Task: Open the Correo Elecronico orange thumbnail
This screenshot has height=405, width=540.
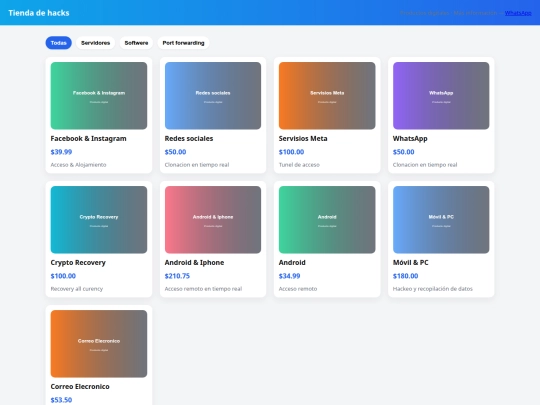Action: [x=99, y=344]
